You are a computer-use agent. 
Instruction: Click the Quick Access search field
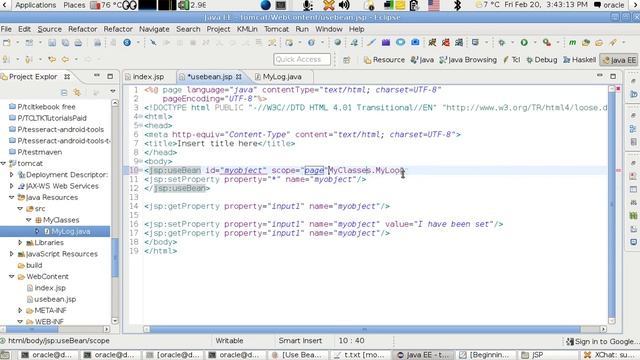[302, 60]
